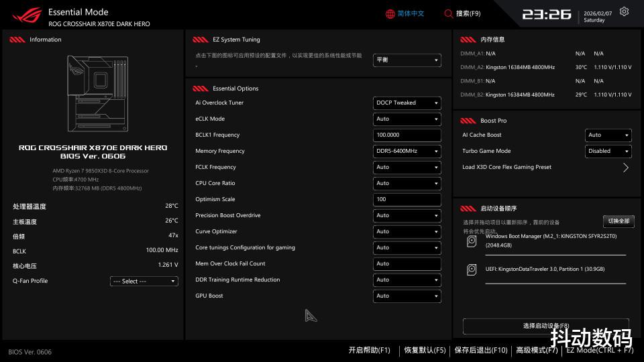Click the Precision Boost Overdrive label
The width and height of the screenshot is (644, 362).
(228, 215)
